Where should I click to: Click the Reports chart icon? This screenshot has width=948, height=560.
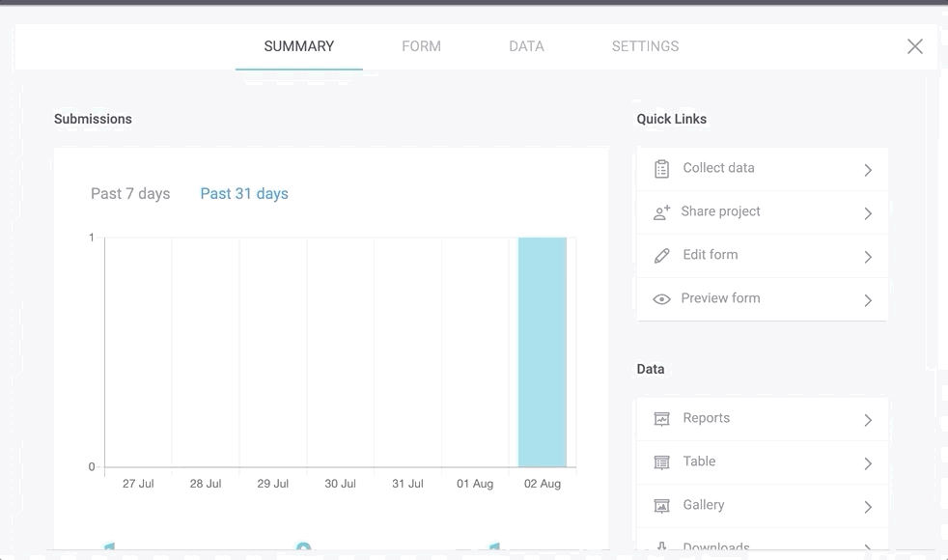tap(661, 419)
